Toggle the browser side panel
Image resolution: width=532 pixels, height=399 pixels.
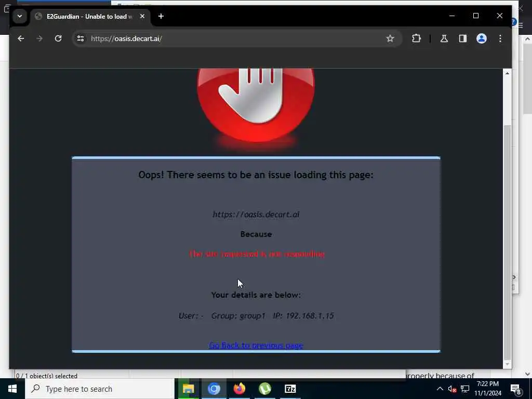463,38
